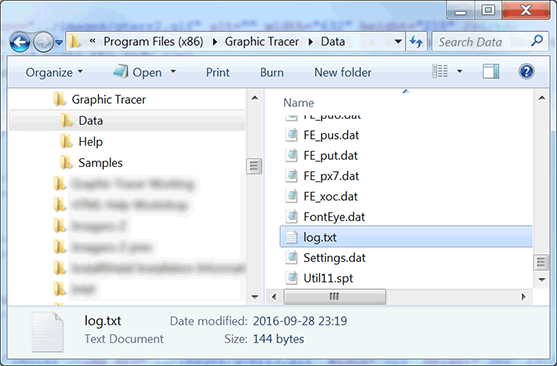This screenshot has width=557, height=366.
Task: Click the Help folder icon in tree
Action: click(x=66, y=142)
